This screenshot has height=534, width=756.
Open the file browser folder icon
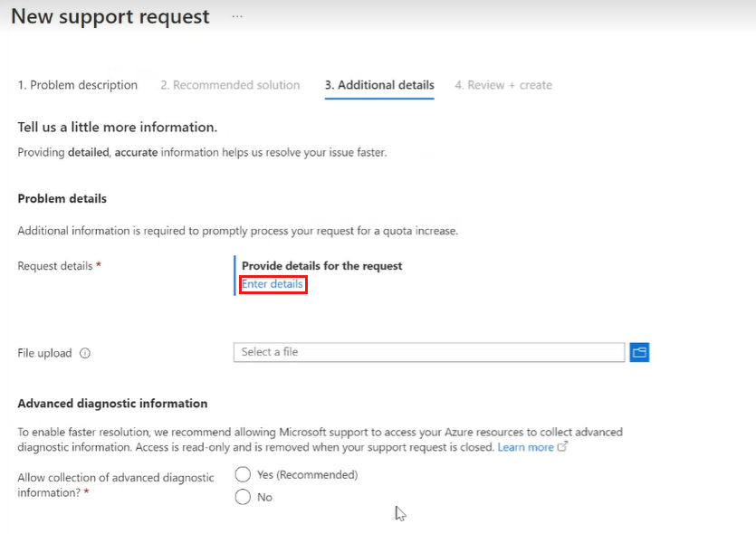point(640,352)
